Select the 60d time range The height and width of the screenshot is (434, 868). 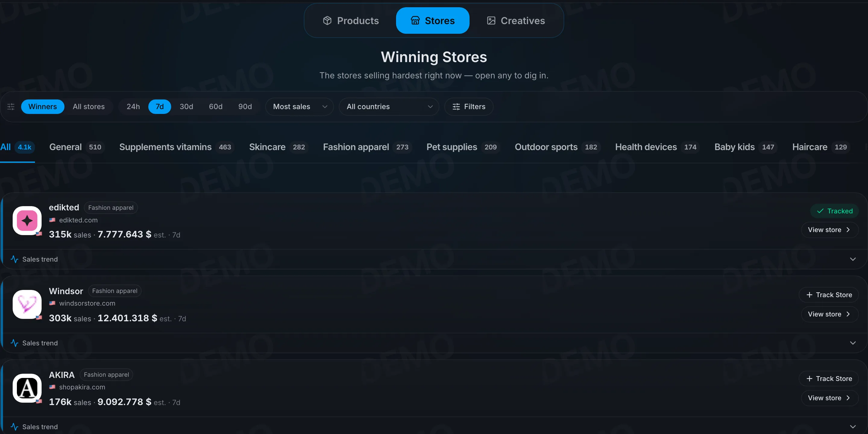216,106
